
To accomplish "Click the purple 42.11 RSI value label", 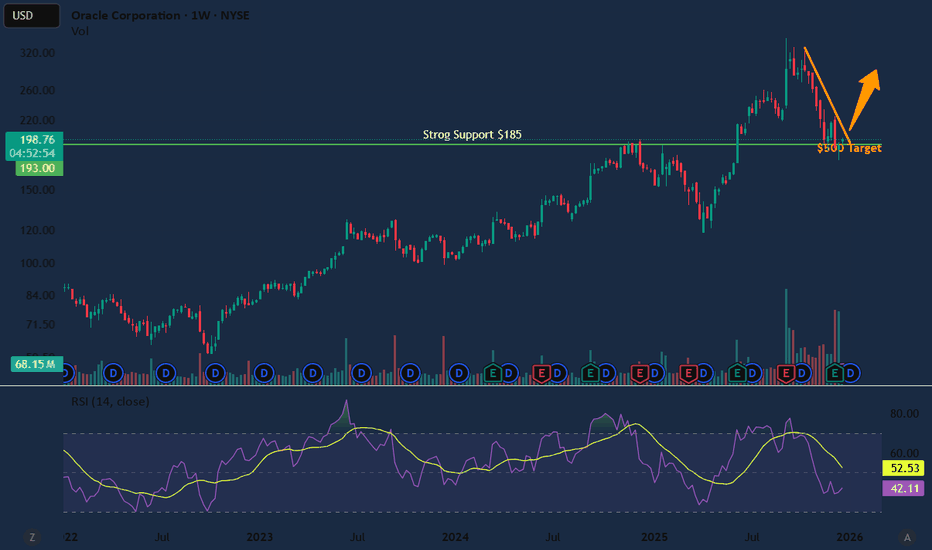I will 904,488.
